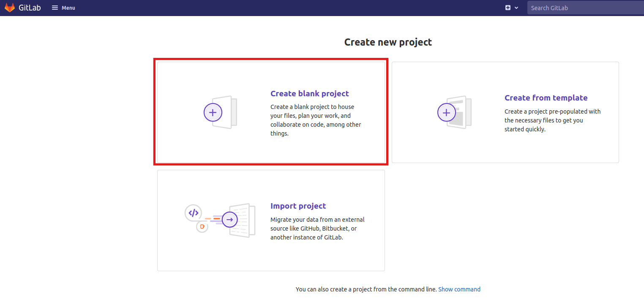Click the orange tag icon in Import illustration
Viewport: 644px width, 302px height.
[202, 227]
